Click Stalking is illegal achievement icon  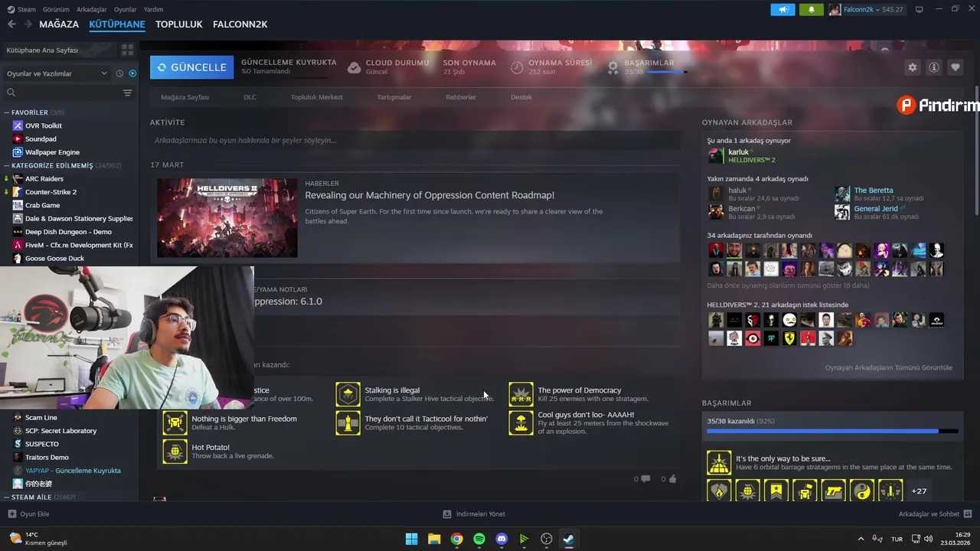tap(348, 394)
